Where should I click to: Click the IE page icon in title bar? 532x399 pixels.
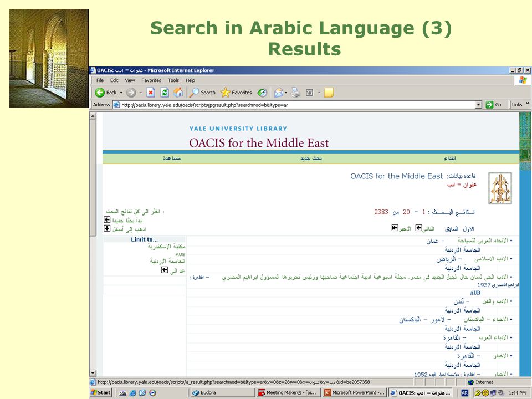click(93, 70)
